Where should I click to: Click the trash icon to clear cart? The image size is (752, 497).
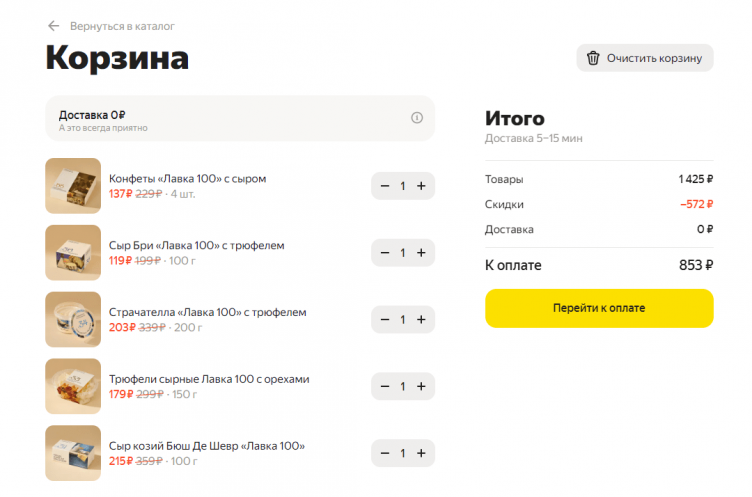pyautogui.click(x=593, y=58)
